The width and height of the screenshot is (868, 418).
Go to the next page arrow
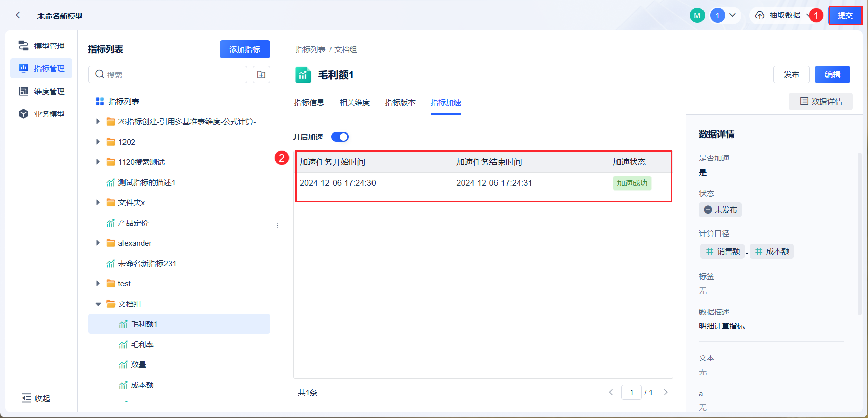click(x=666, y=392)
